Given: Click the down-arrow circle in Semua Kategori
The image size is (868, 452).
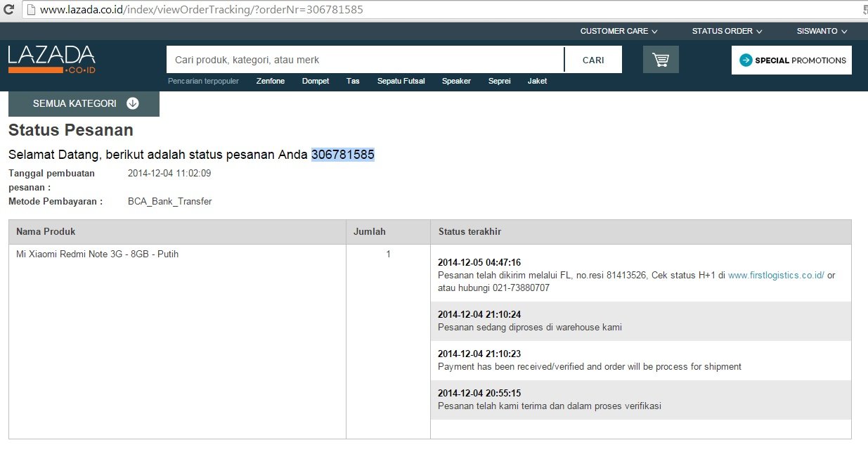Looking at the screenshot, I should [133, 103].
